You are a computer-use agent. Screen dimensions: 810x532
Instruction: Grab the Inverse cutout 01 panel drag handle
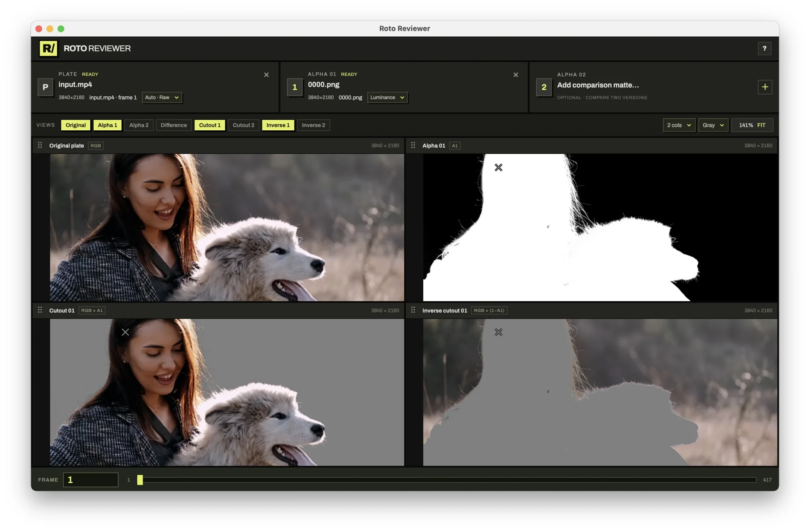pos(413,310)
